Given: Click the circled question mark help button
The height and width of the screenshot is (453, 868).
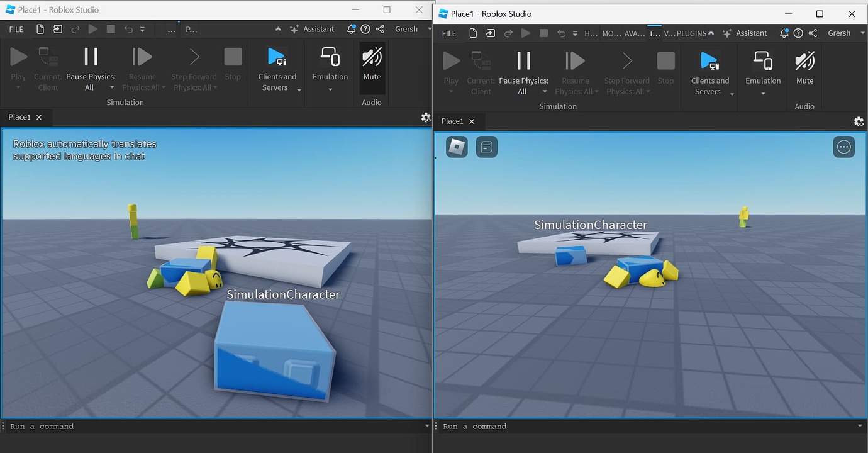Looking at the screenshot, I should click(365, 29).
